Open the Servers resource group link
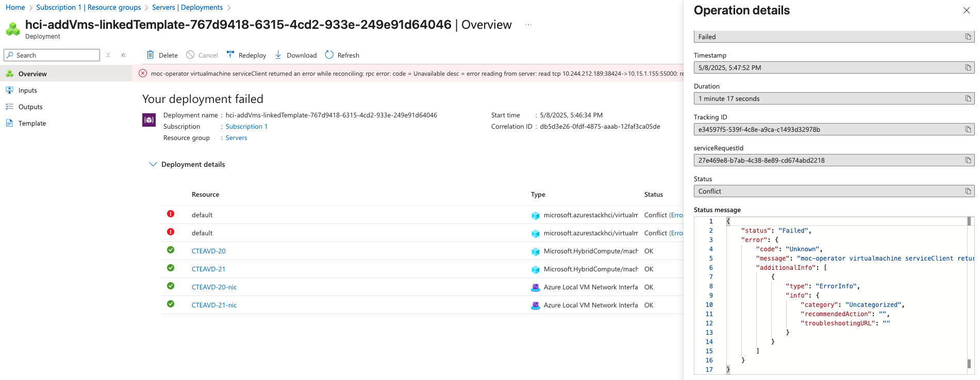 pyautogui.click(x=236, y=138)
